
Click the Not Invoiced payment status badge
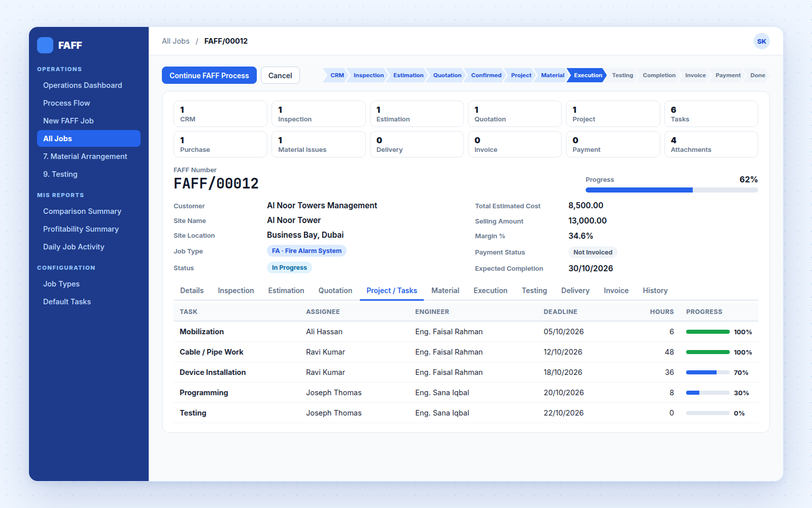point(593,252)
